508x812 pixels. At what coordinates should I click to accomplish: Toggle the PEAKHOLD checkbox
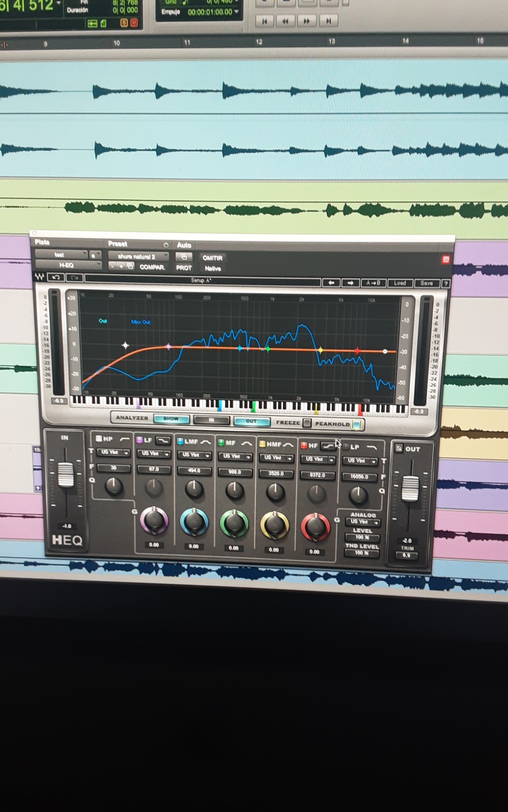point(356,424)
